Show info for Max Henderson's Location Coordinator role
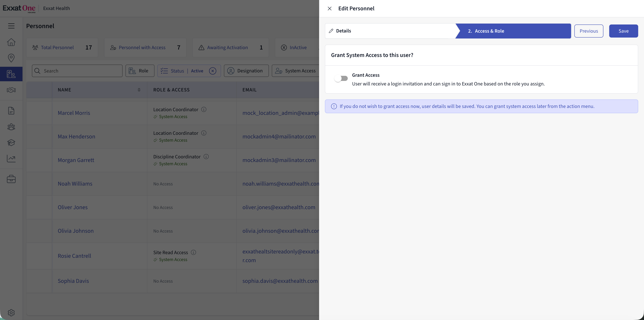 click(x=204, y=133)
